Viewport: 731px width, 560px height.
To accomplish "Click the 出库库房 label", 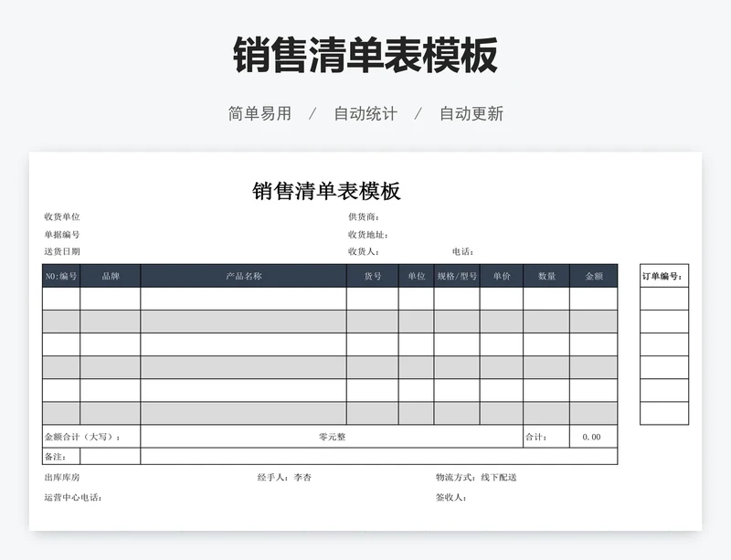I will (x=62, y=478).
